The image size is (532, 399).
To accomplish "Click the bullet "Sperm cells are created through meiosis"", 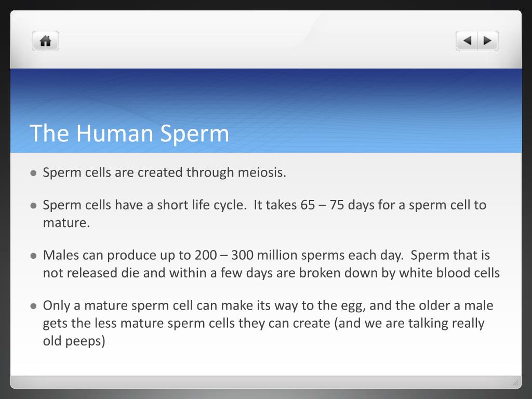I will (164, 172).
